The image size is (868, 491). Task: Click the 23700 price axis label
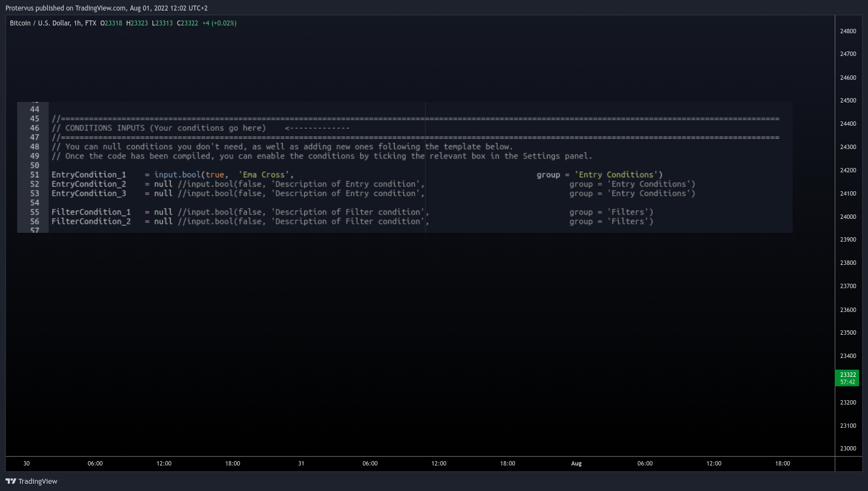(x=848, y=287)
